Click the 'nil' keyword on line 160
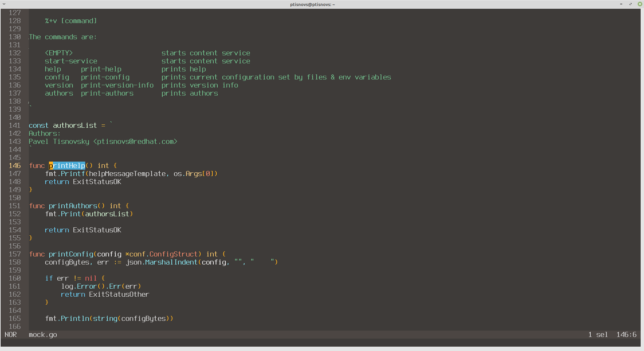644x351 pixels. (x=91, y=278)
